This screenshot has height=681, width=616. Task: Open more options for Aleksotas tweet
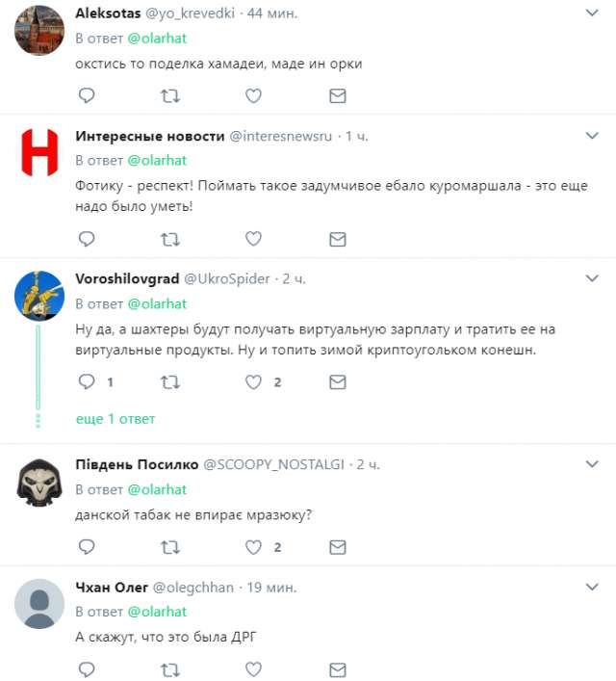point(594,13)
